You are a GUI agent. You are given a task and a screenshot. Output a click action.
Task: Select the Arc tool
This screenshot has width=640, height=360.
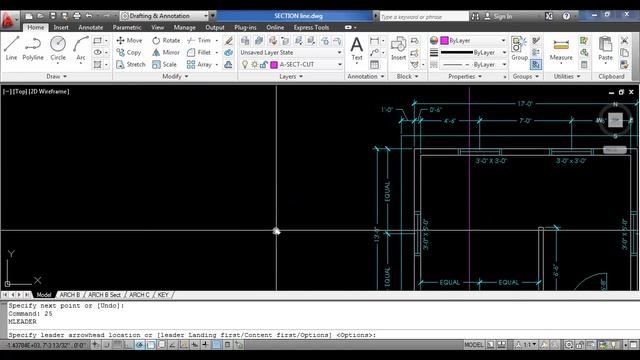[x=81, y=48]
